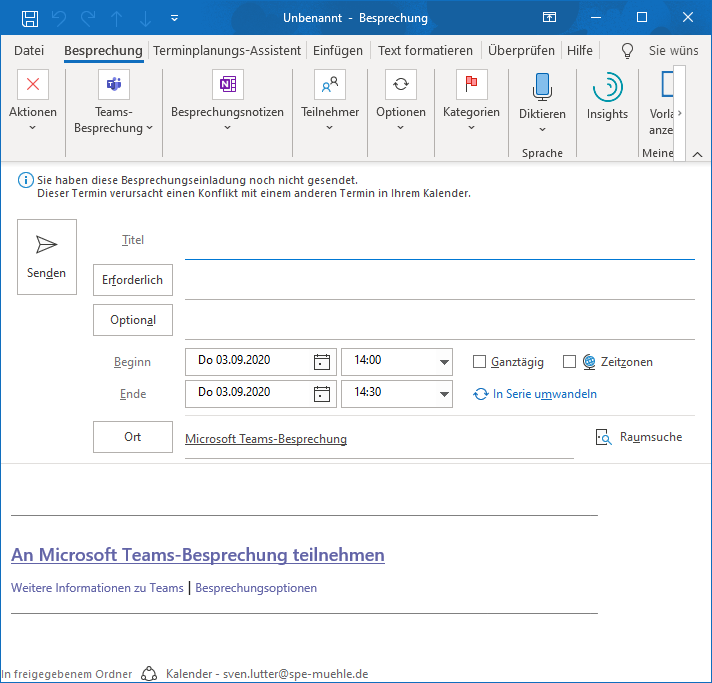Click the shared folder icon in status bar
Viewport: 712px width, 683px height.
149,673
